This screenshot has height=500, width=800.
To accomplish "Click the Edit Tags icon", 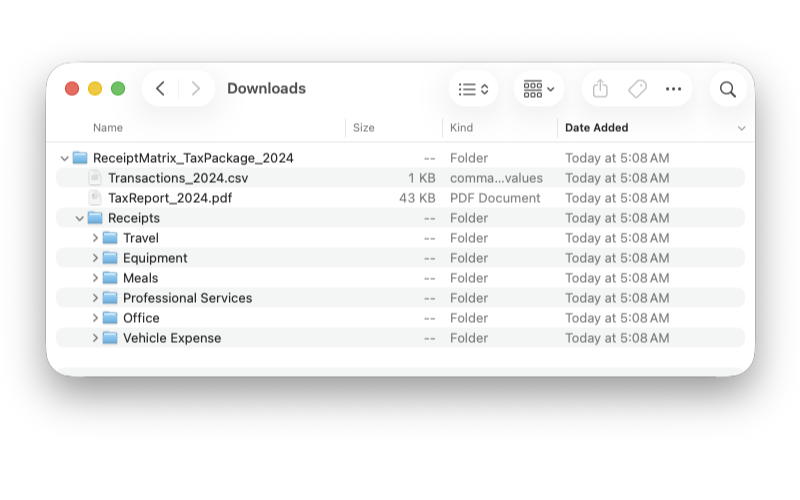I will tap(637, 89).
